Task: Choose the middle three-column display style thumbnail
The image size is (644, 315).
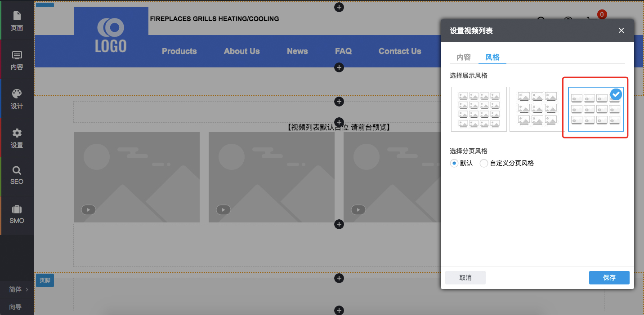Action: [537, 109]
